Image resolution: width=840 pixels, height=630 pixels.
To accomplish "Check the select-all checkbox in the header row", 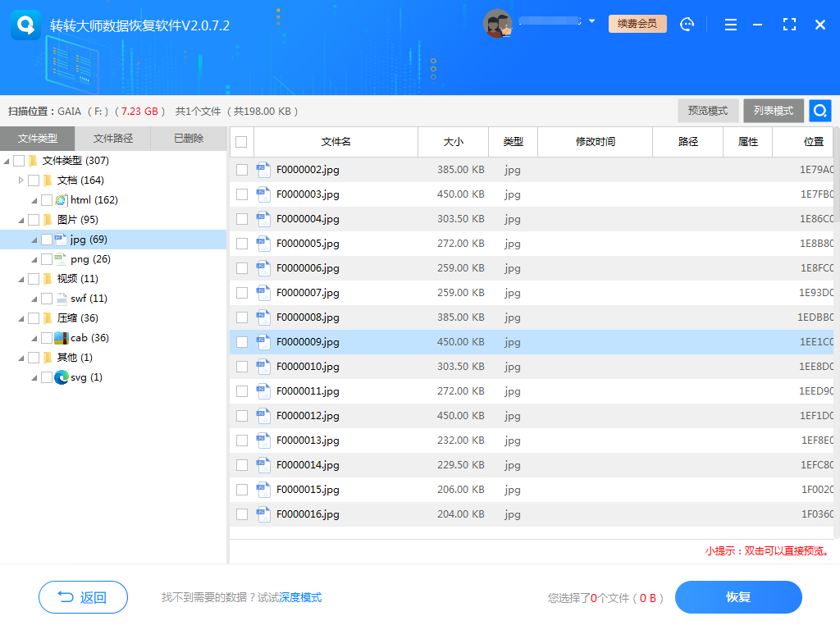I will (242, 142).
